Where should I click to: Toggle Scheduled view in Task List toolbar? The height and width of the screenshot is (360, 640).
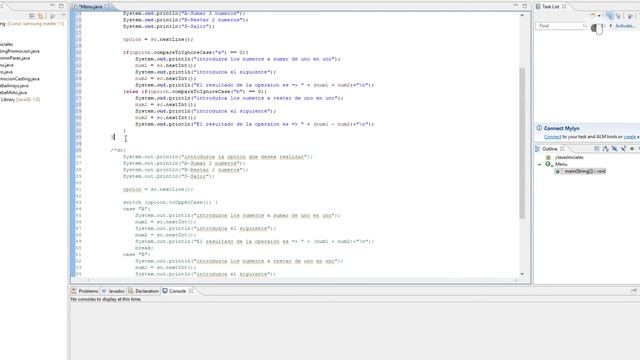[x=618, y=16]
